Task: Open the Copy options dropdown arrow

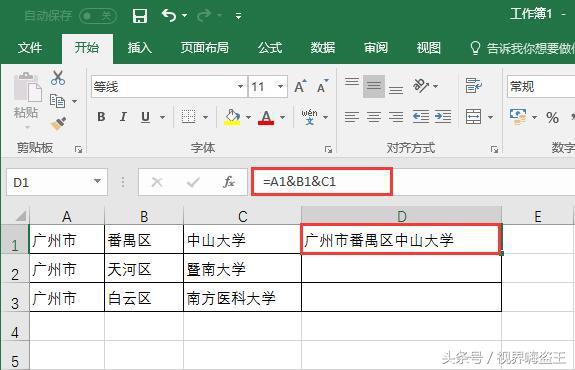Action: pos(74,101)
